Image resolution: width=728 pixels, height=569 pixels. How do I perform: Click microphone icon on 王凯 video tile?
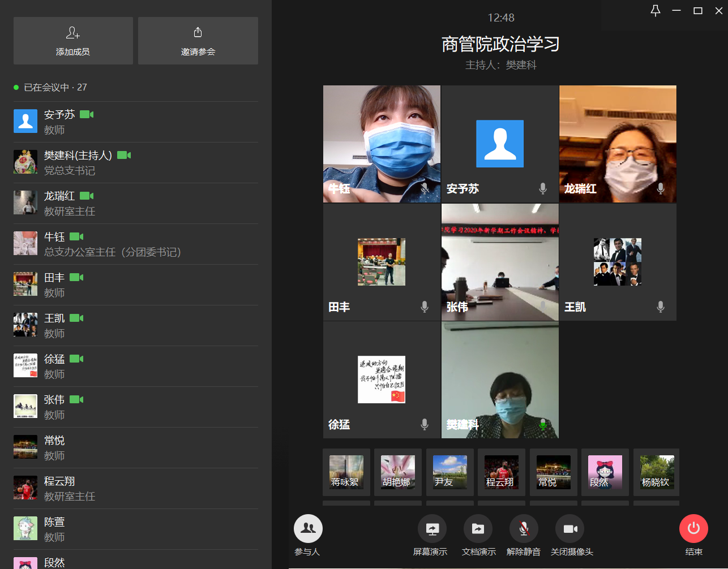[x=661, y=307]
